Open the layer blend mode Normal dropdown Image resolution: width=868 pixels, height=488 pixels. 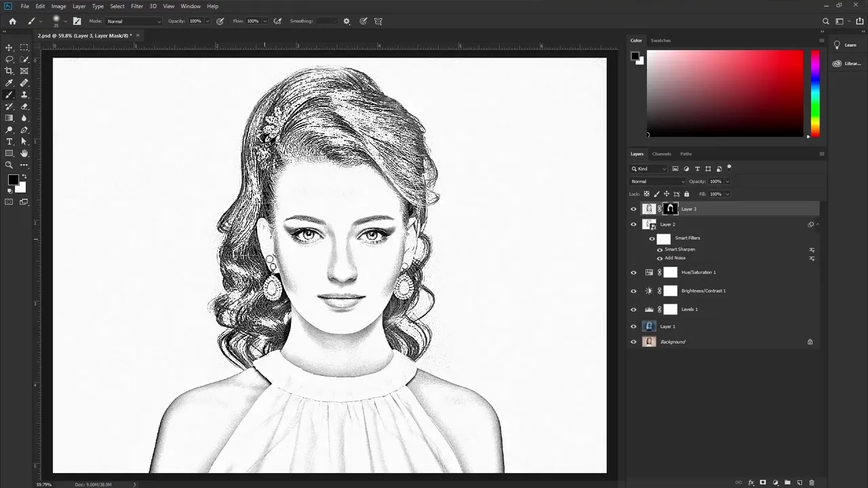(x=658, y=182)
